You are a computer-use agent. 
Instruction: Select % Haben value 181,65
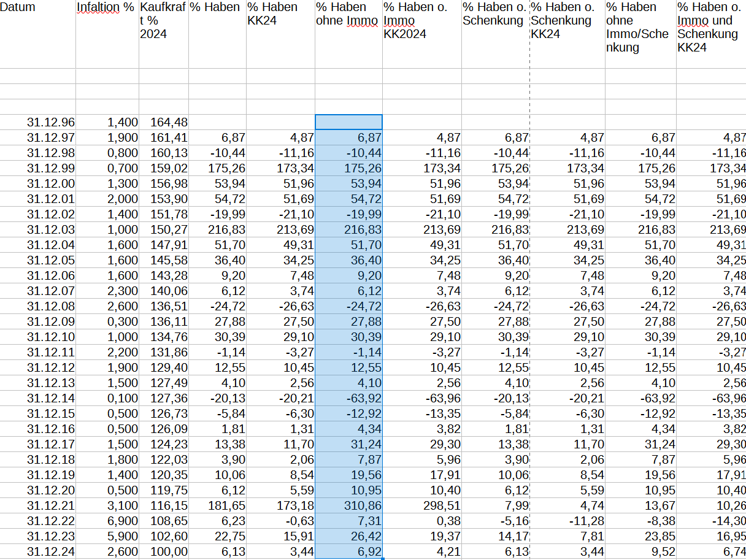pyautogui.click(x=218, y=505)
